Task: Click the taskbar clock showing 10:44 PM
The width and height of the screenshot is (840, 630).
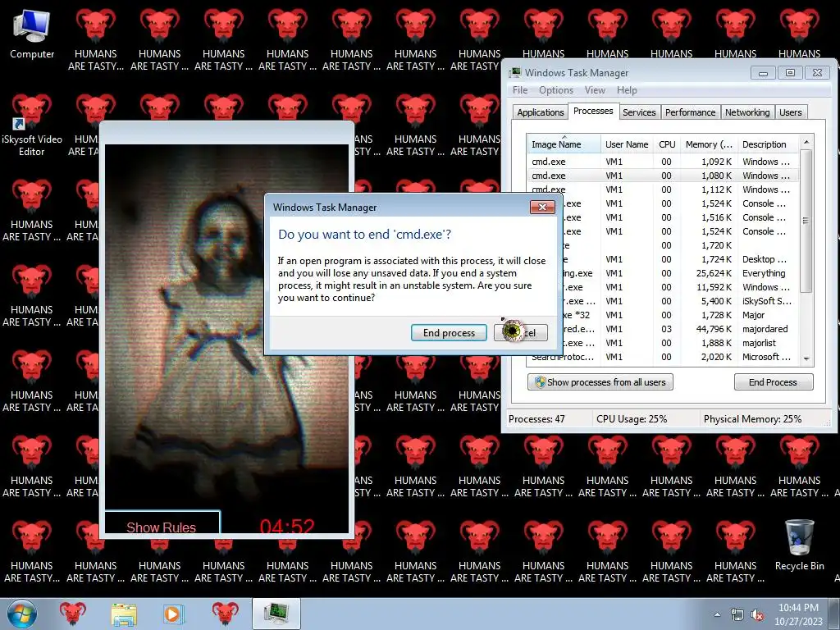Action: point(798,614)
